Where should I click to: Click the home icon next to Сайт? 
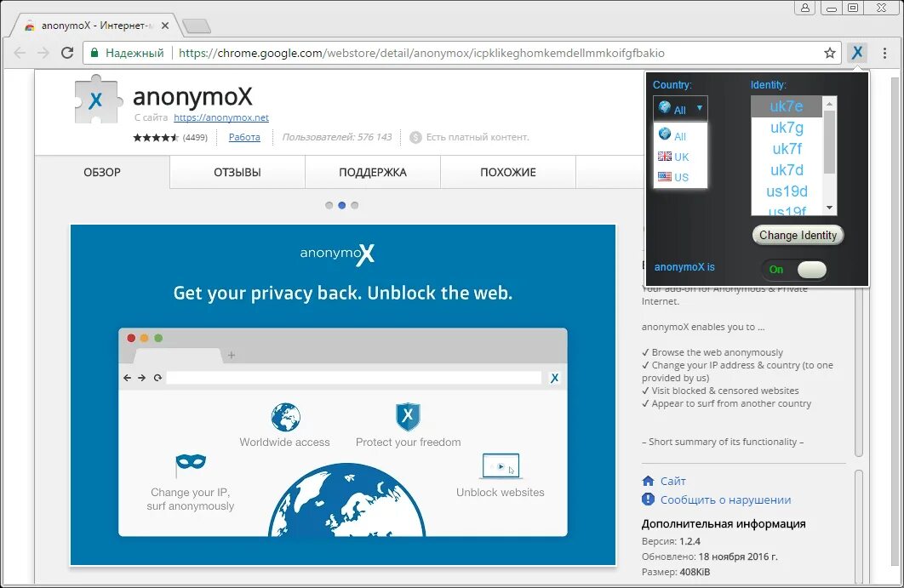[648, 481]
